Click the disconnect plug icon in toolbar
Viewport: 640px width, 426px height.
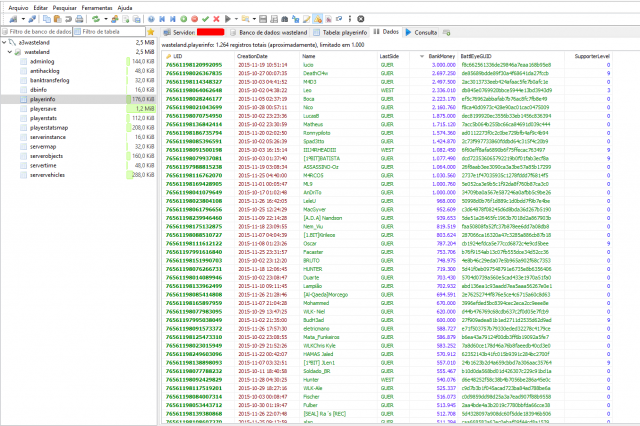pos(32,19)
